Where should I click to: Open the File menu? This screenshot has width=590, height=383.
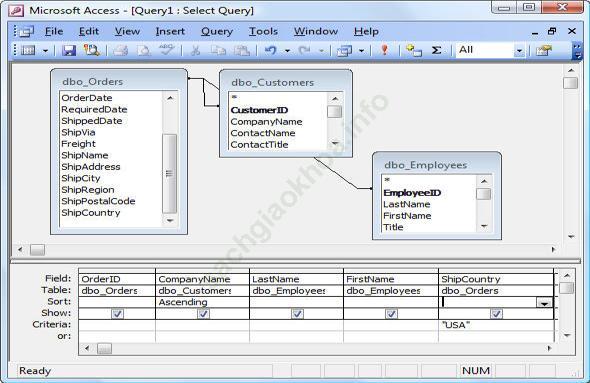[x=54, y=32]
